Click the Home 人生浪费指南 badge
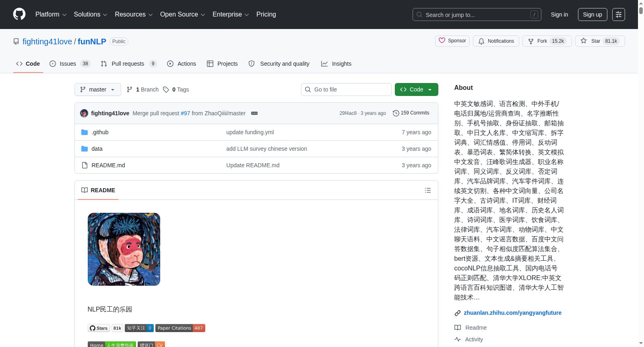 [x=112, y=345]
